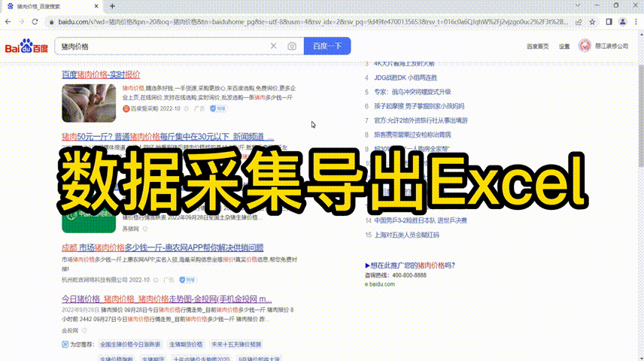Open tab search chevron in title bar
The width and height of the screenshot is (644, 361).
point(578,5)
